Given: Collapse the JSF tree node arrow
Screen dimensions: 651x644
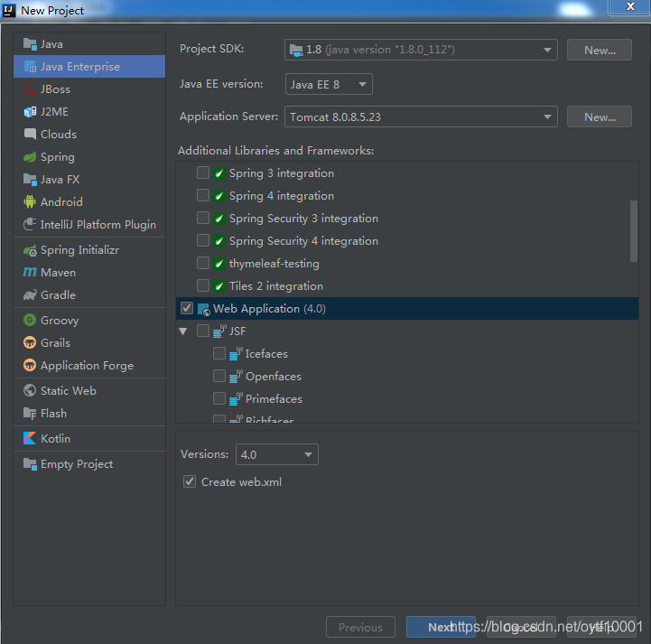Looking at the screenshot, I should (183, 331).
